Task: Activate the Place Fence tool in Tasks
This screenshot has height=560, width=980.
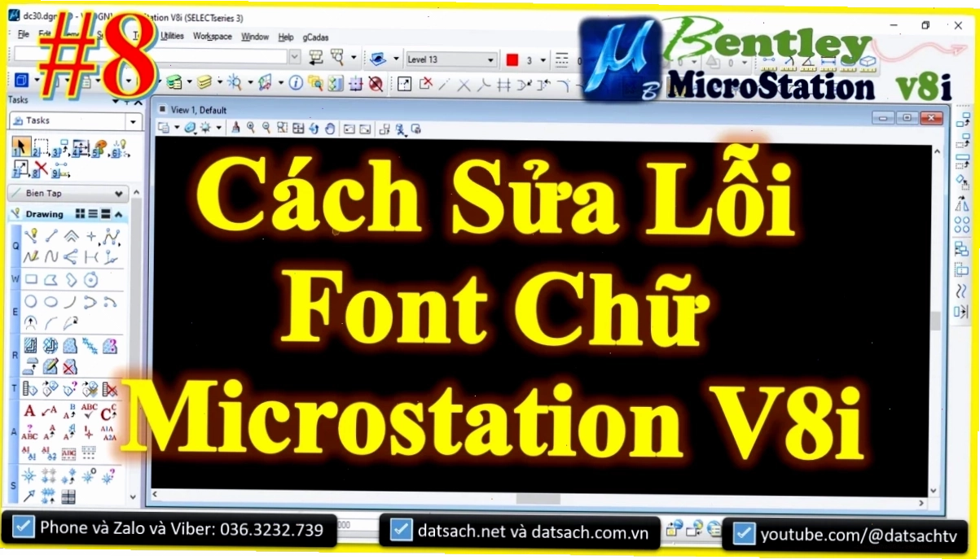Action: tap(41, 147)
